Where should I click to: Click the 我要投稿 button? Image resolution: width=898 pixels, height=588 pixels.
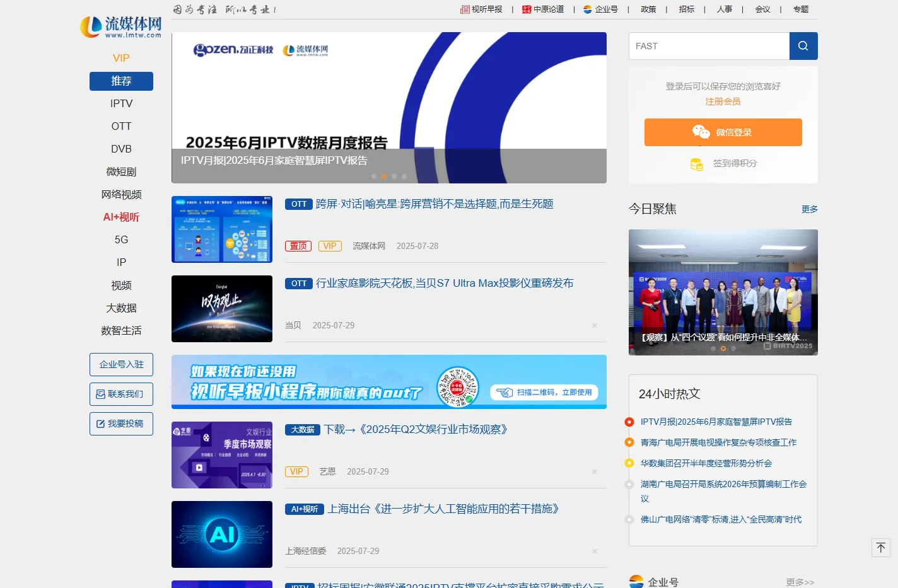click(x=121, y=424)
